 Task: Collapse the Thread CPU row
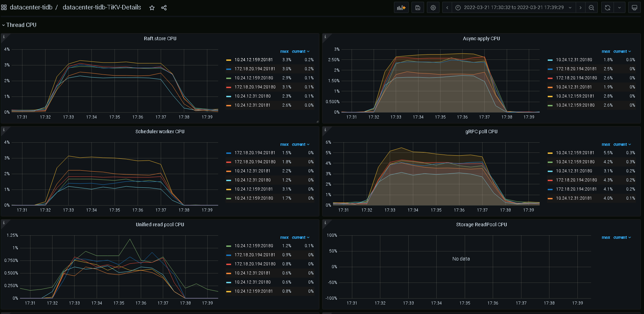tap(21, 25)
